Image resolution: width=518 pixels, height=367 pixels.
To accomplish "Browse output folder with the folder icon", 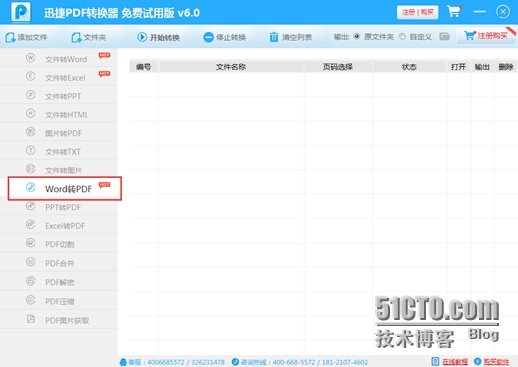I will [x=444, y=36].
